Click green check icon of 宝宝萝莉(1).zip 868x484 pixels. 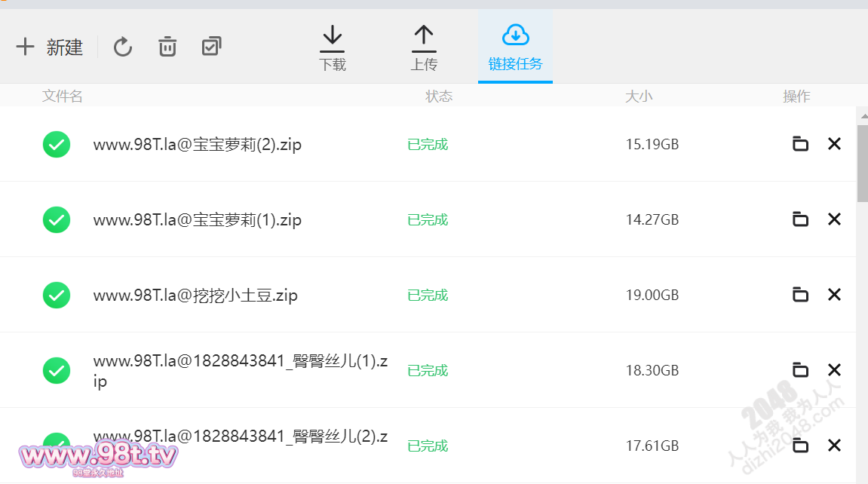tap(57, 219)
